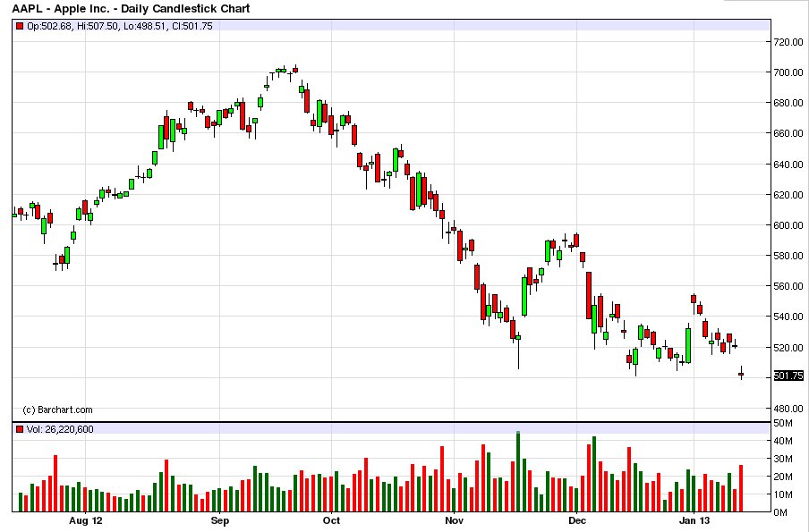Click the Vol: 26,220,600 label

point(60,429)
